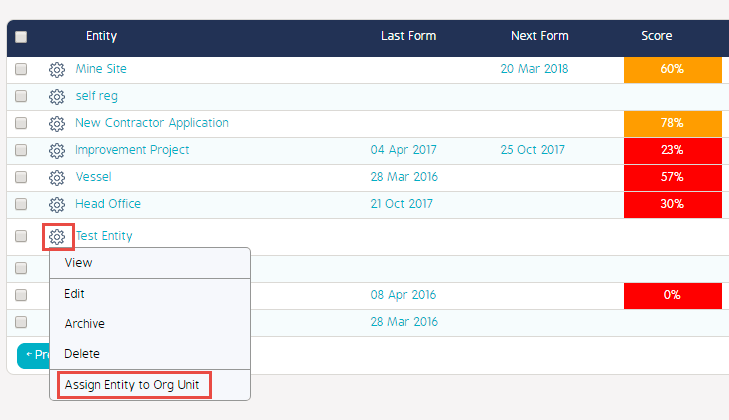Choose Delete from the entity menu
The height and width of the screenshot is (420, 729).
click(x=81, y=354)
